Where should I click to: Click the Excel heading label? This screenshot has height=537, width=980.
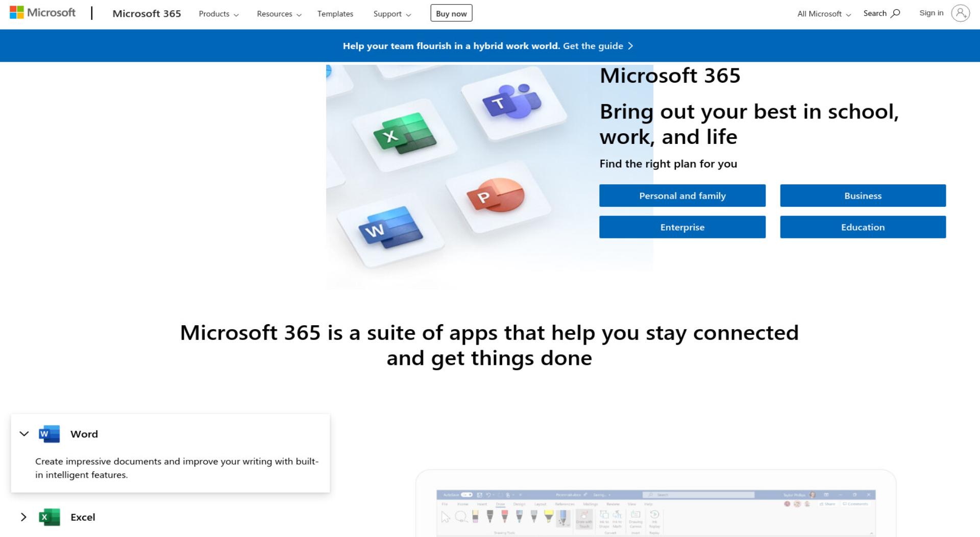pyautogui.click(x=83, y=517)
